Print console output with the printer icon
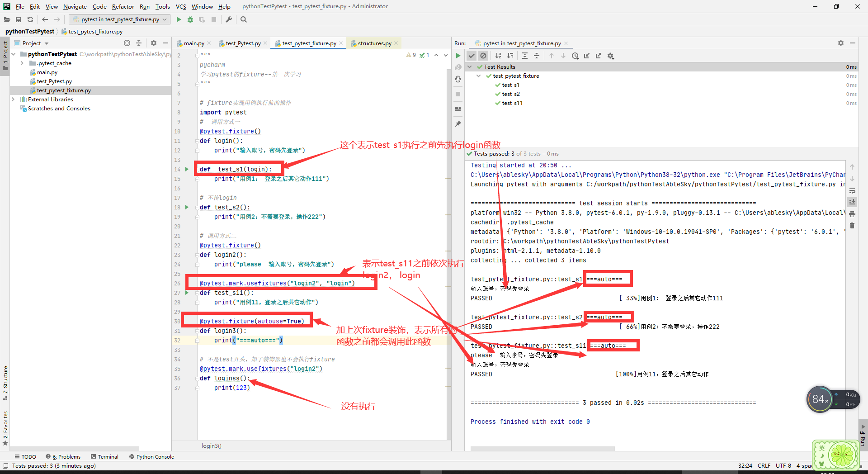 pyautogui.click(x=852, y=214)
